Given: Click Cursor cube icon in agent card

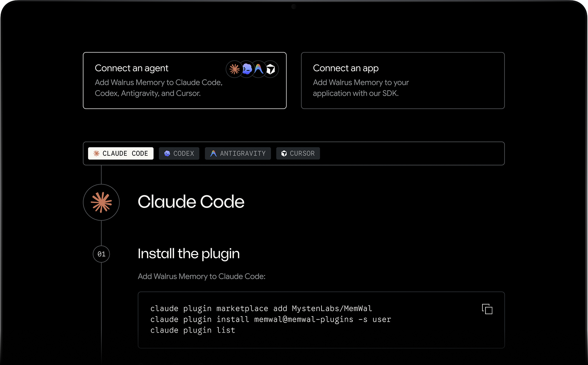Looking at the screenshot, I should point(271,69).
